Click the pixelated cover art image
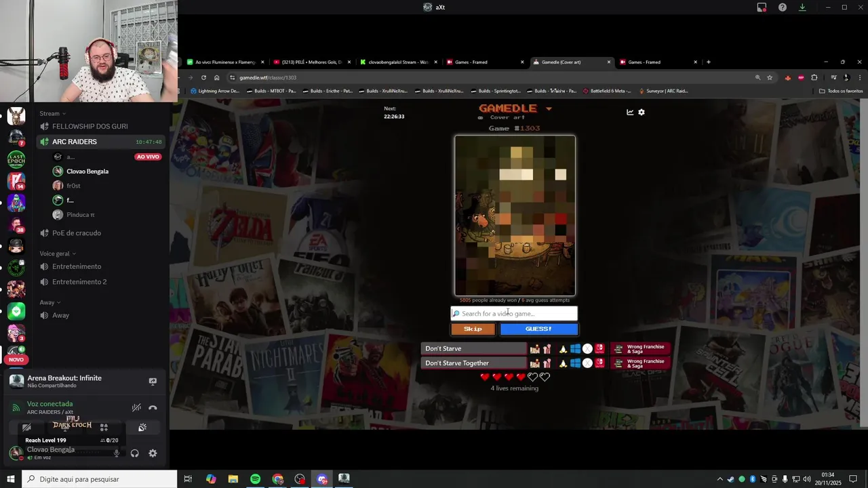 tap(515, 216)
